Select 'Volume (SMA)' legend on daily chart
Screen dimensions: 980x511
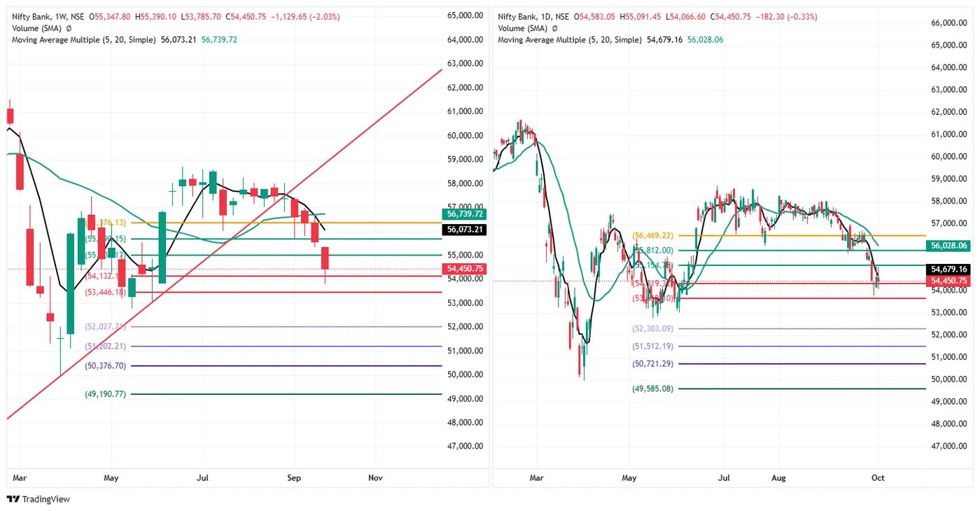coord(522,29)
